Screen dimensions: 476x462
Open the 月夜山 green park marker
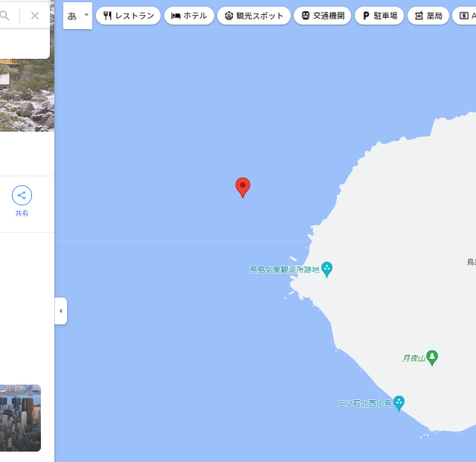pyautogui.click(x=432, y=358)
